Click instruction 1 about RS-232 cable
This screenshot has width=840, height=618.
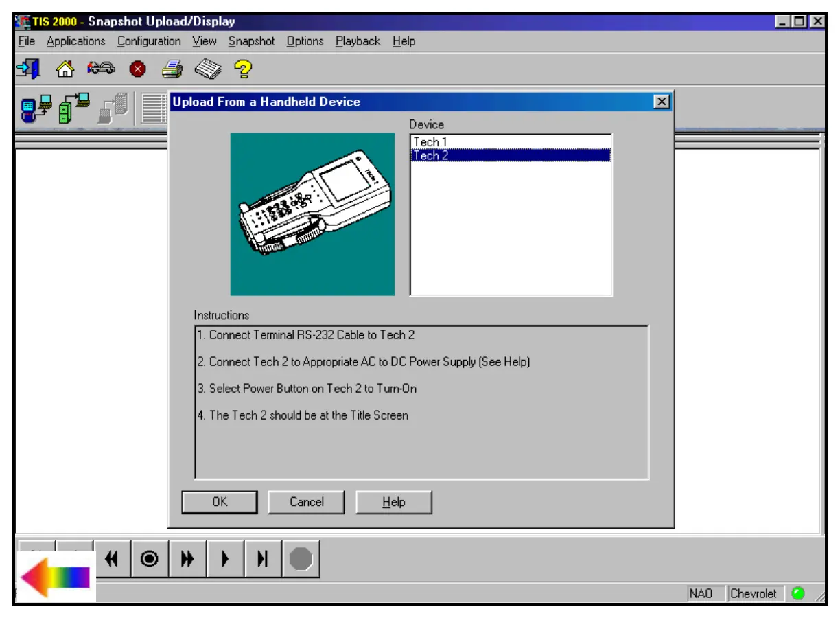[306, 335]
